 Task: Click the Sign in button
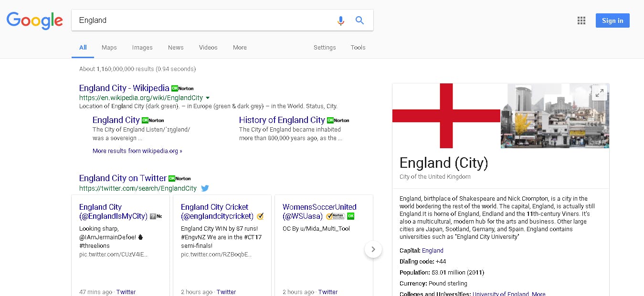coord(612,20)
